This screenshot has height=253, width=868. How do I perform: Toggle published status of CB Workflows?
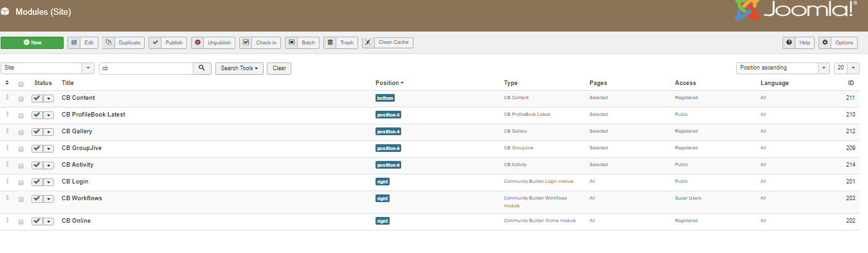pyautogui.click(x=37, y=199)
